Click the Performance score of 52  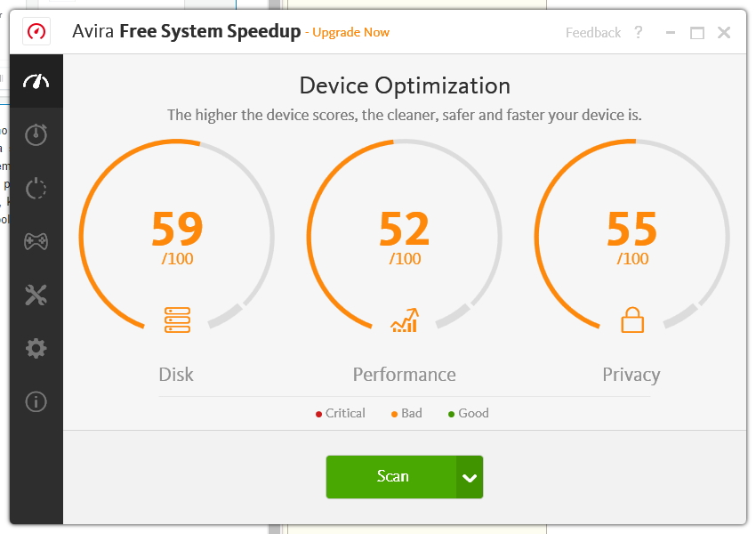pyautogui.click(x=405, y=229)
